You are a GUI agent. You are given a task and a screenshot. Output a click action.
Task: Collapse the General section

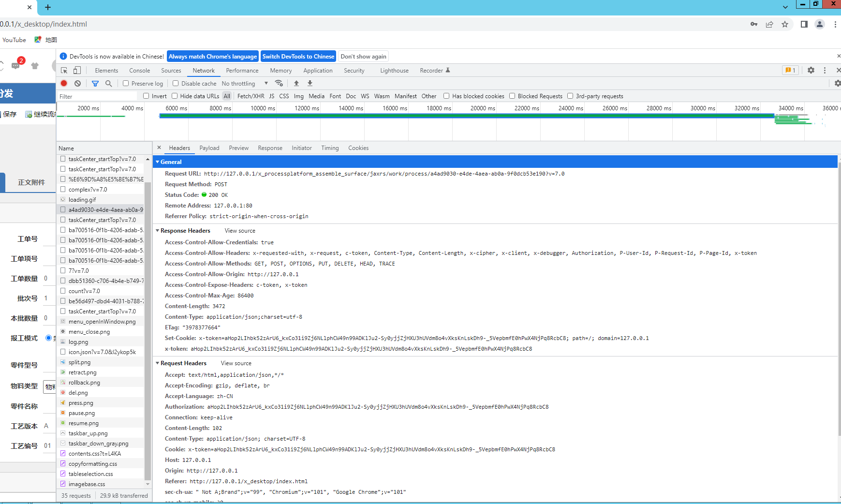(158, 162)
